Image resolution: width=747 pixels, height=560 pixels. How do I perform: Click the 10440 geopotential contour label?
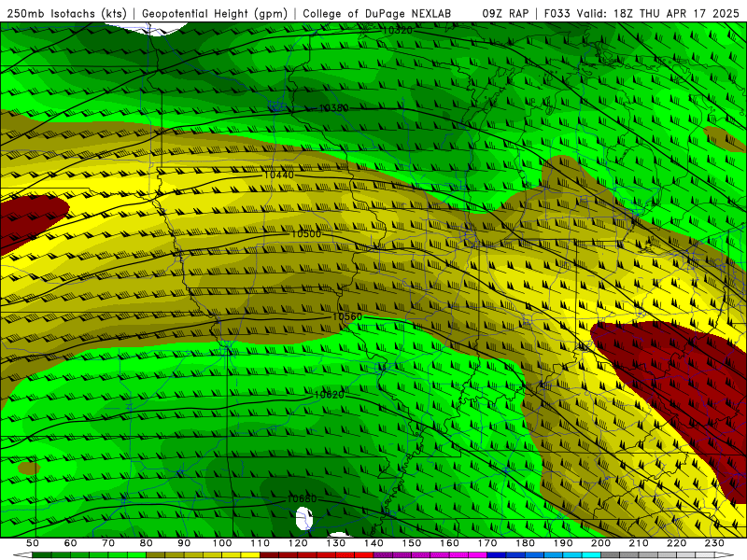pyautogui.click(x=278, y=175)
